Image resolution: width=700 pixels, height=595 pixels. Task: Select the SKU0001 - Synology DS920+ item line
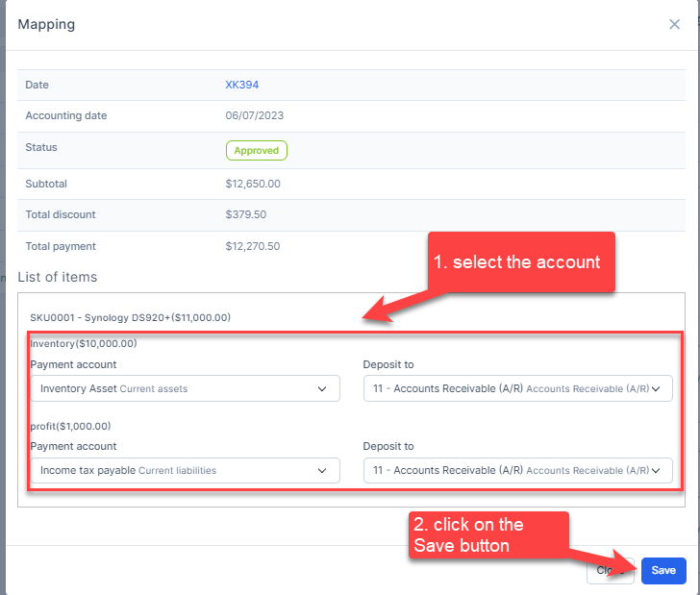click(131, 317)
